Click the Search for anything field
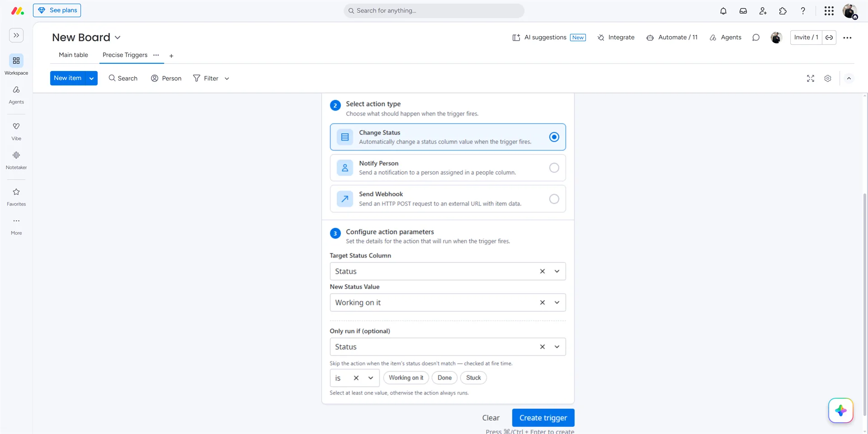The width and height of the screenshot is (868, 434). click(434, 11)
